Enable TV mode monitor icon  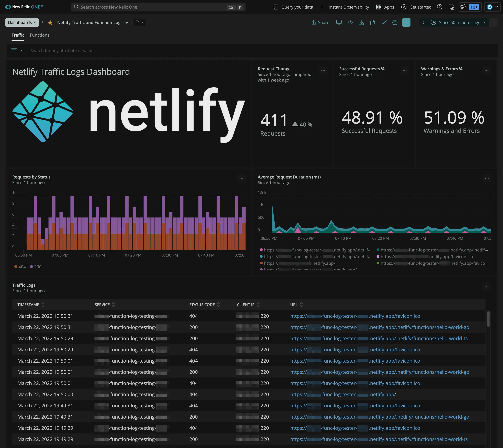click(339, 22)
